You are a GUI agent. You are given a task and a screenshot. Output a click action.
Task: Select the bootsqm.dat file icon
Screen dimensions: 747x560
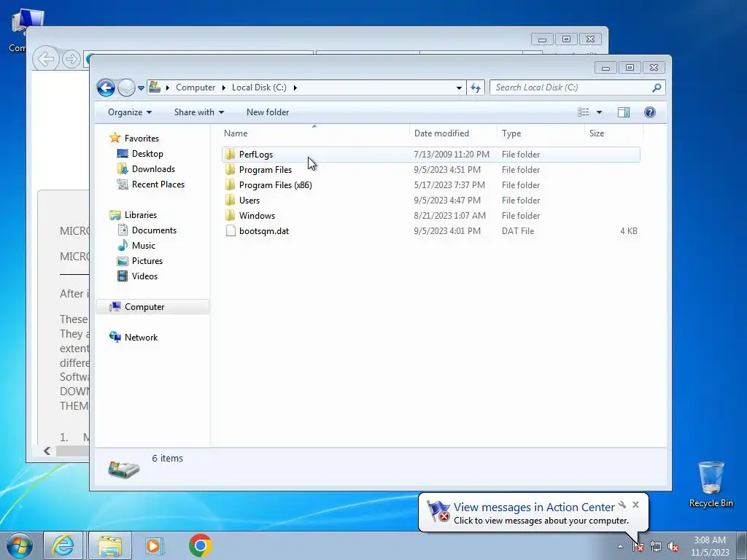pyautogui.click(x=231, y=231)
